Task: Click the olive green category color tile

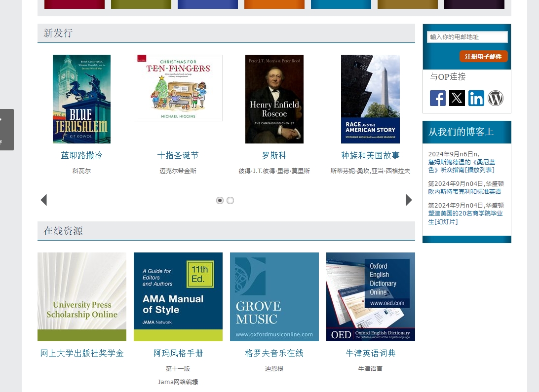Action: (141, 4)
